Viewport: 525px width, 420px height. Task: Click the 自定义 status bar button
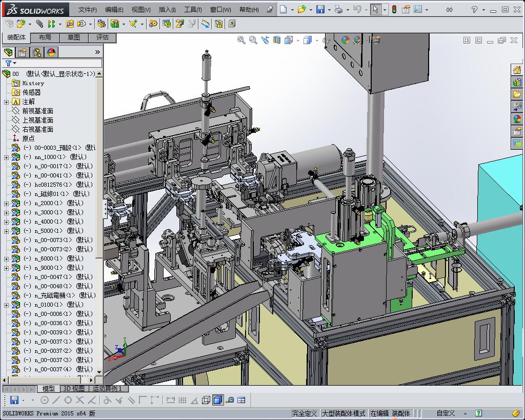tap(446, 413)
